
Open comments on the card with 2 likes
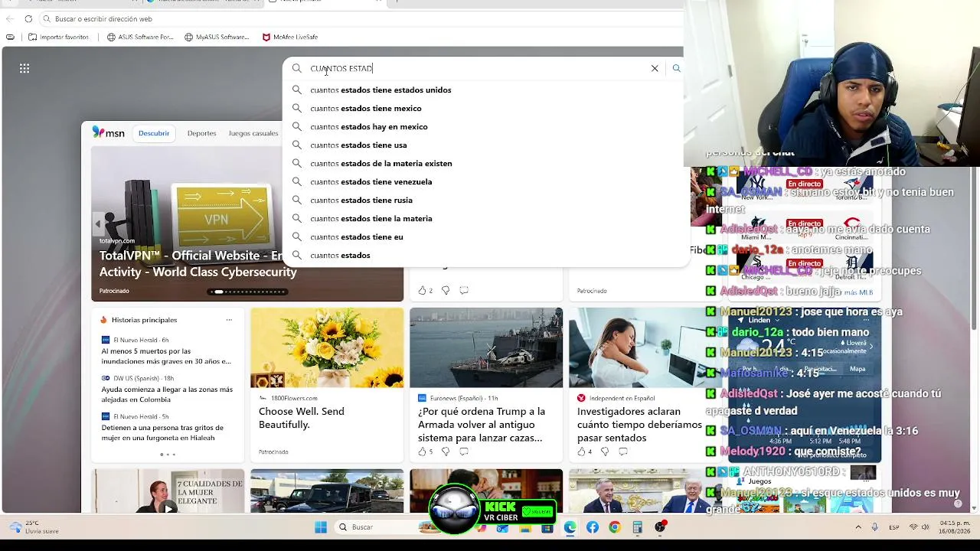click(x=463, y=291)
